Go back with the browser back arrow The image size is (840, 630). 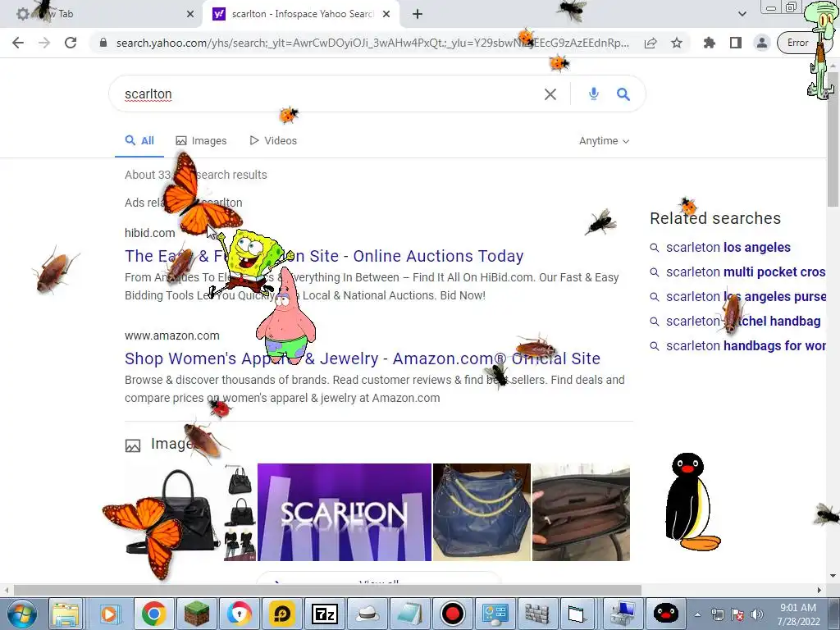coord(18,43)
